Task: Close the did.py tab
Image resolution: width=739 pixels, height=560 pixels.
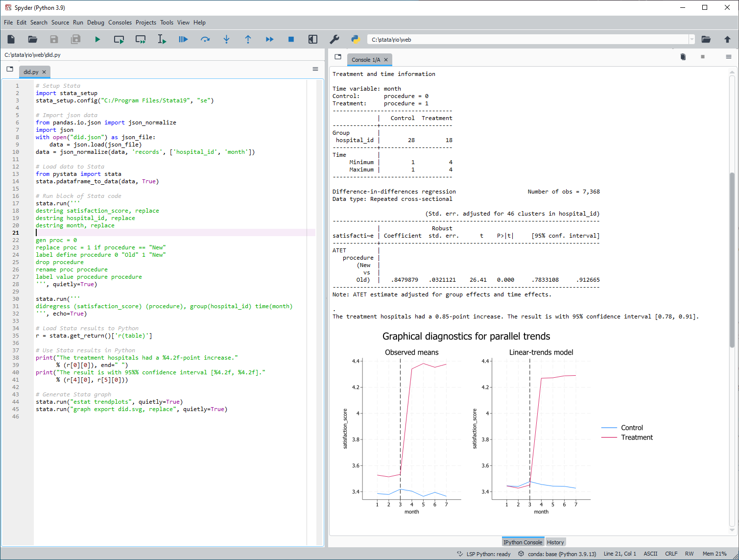Action: coord(44,72)
